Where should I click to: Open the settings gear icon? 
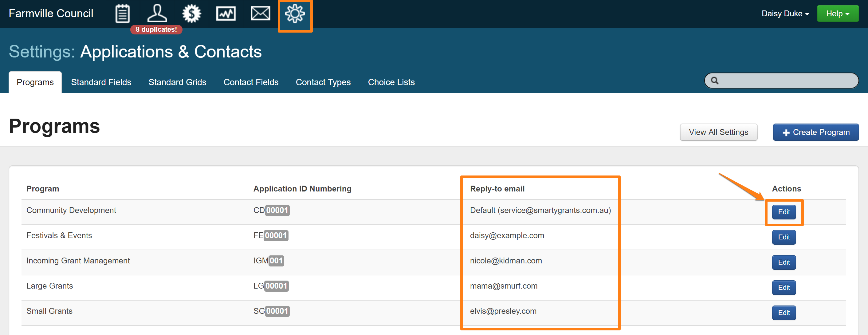coord(295,14)
